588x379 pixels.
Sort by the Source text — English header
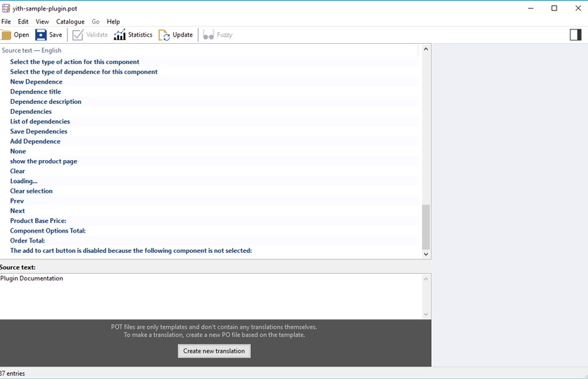[x=31, y=50]
